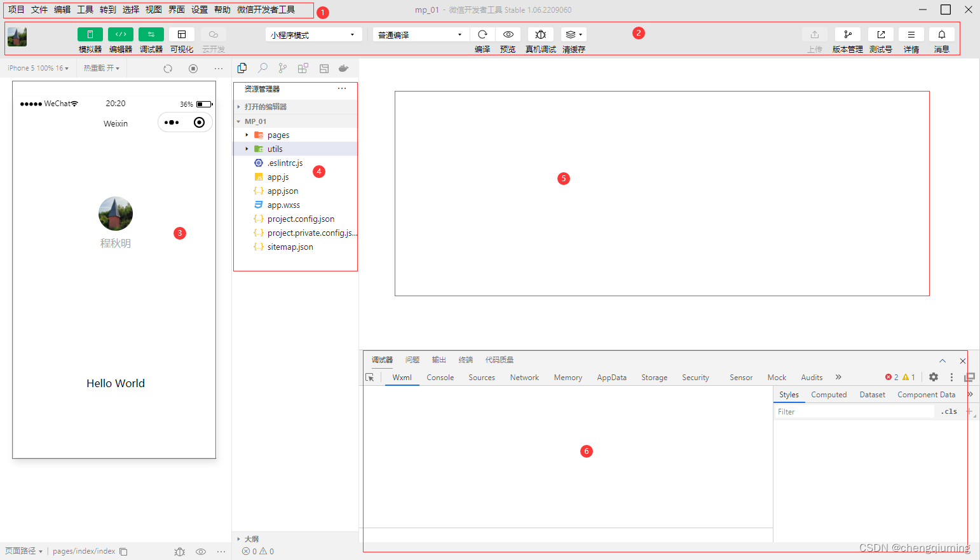
Task: Click the cloud development (云开发) icon
Action: pyautogui.click(x=214, y=34)
